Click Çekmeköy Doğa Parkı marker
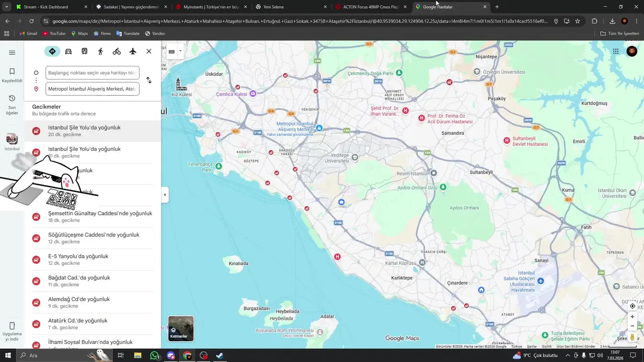 coord(399,73)
